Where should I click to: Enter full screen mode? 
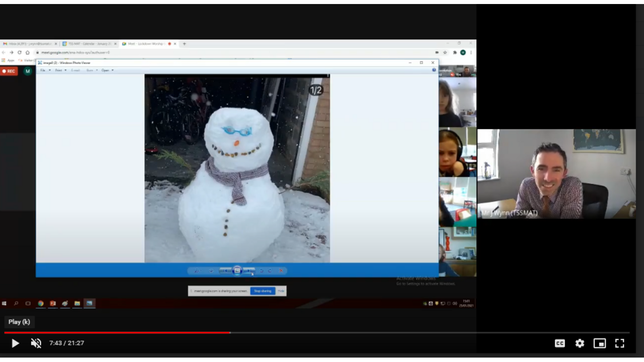pos(619,343)
